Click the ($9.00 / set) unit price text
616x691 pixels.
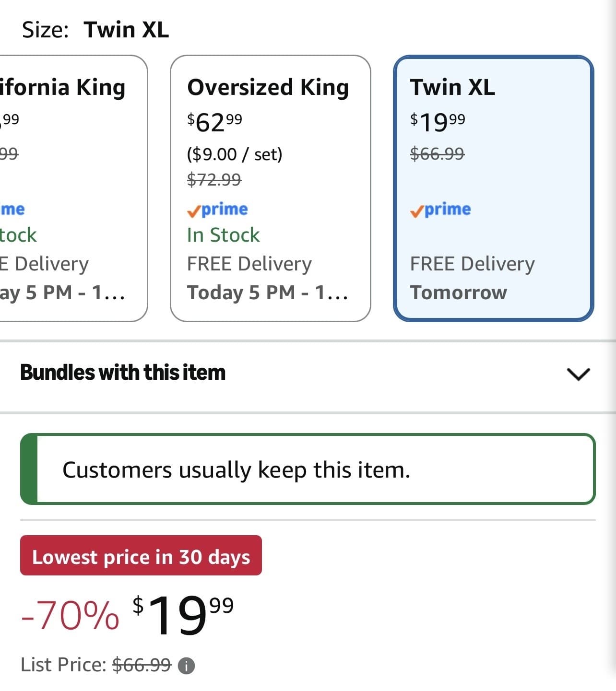click(x=235, y=154)
